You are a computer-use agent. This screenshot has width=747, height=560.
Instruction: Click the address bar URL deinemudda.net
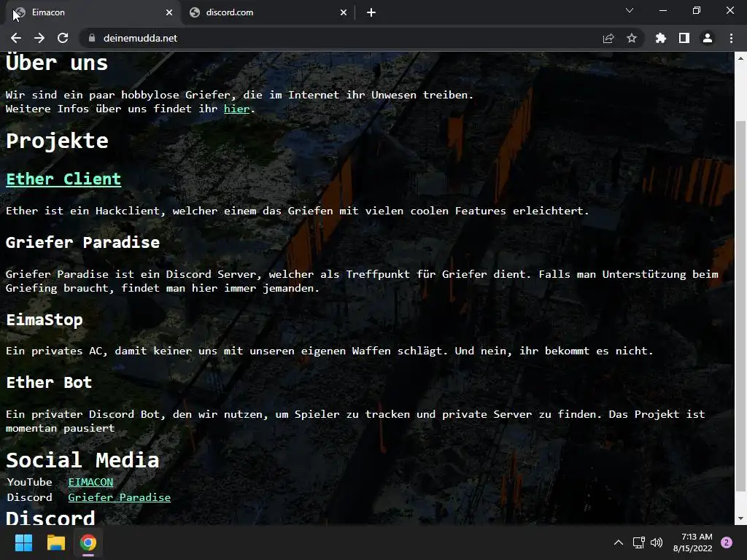pyautogui.click(x=140, y=38)
